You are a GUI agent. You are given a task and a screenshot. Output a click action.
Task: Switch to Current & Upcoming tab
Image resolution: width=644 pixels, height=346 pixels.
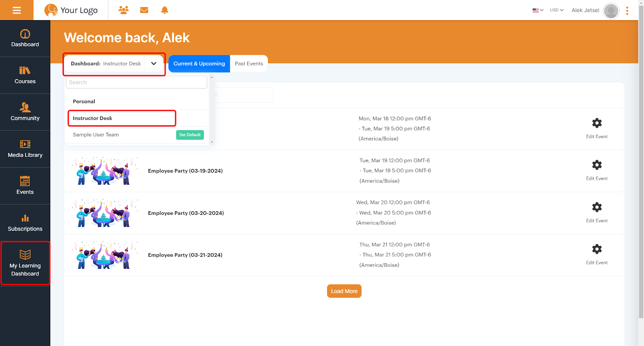pyautogui.click(x=199, y=64)
